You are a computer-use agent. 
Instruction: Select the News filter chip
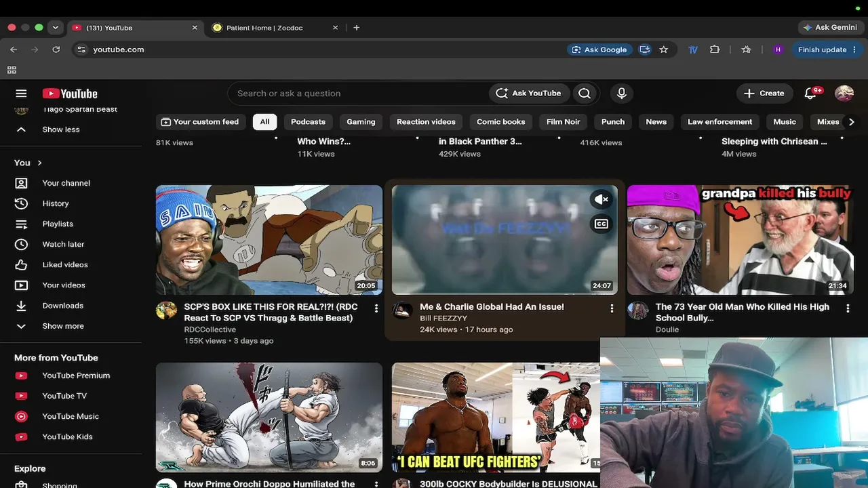[x=656, y=122]
